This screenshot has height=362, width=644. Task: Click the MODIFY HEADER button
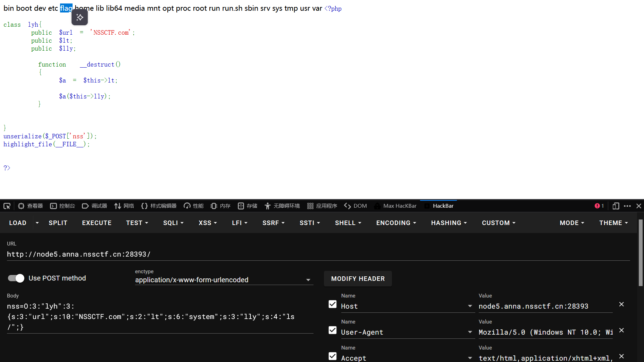pyautogui.click(x=358, y=278)
